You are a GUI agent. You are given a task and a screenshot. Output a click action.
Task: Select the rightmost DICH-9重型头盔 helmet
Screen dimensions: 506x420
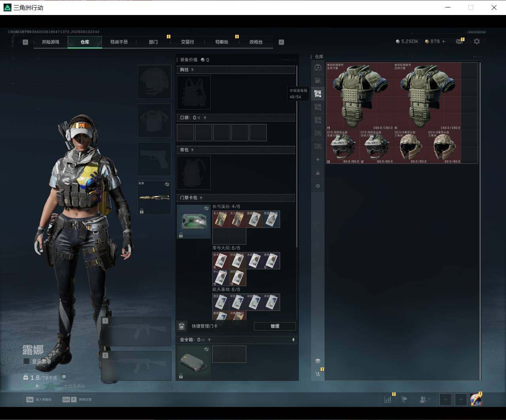point(444,147)
